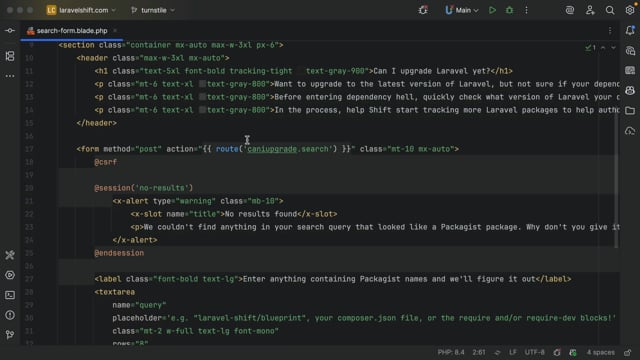
Task: Click the closing </x-alert> tag
Action: [x=135, y=240]
